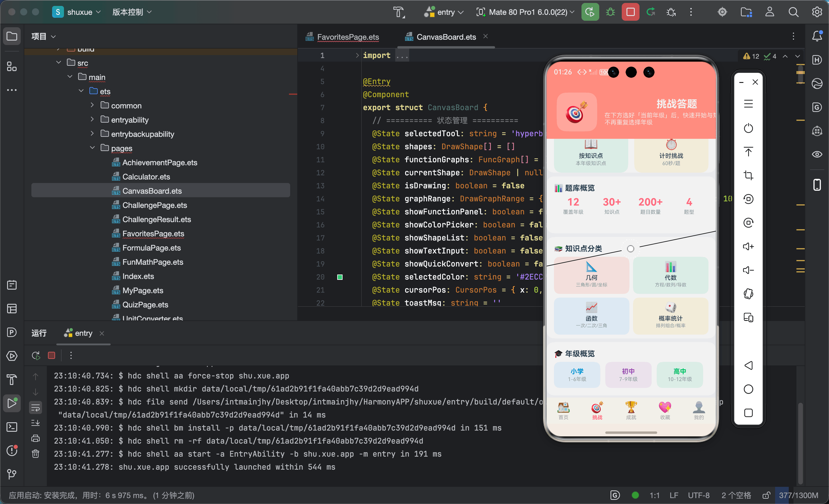The height and width of the screenshot is (504, 829).
Task: Click the green Run entry button
Action: pyautogui.click(x=590, y=12)
